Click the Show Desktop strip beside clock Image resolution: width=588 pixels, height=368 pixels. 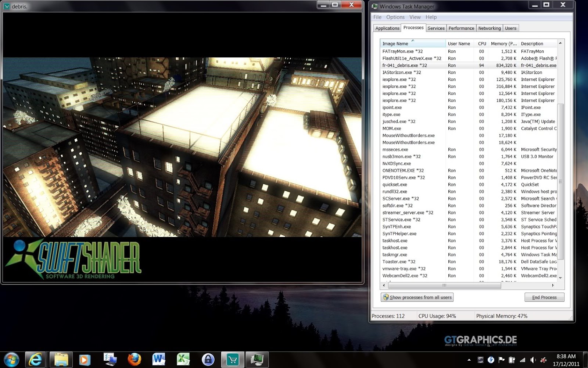click(x=585, y=360)
